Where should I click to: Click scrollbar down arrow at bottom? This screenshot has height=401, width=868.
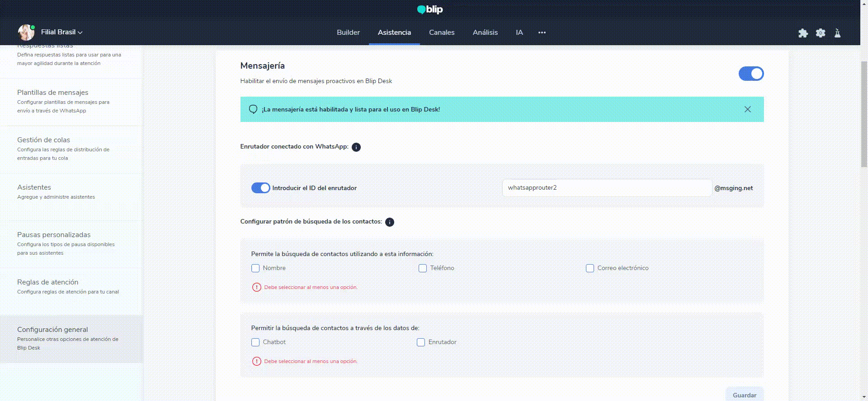coord(864,397)
